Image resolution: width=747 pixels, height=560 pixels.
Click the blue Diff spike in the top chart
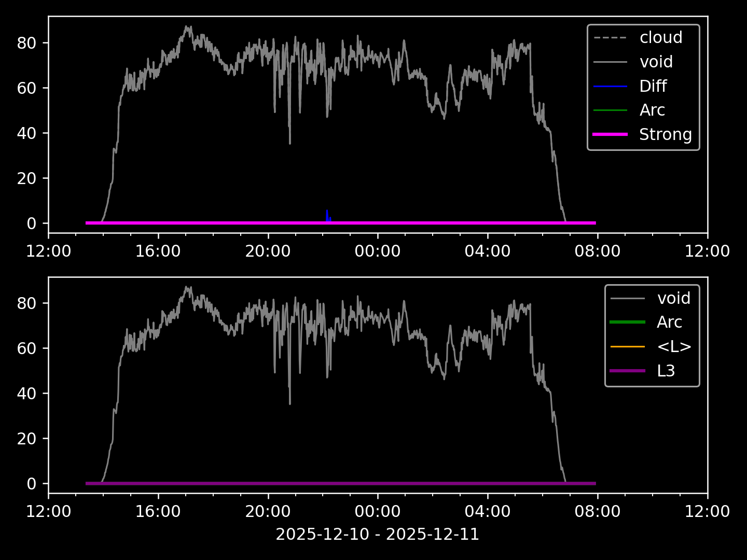(x=327, y=216)
